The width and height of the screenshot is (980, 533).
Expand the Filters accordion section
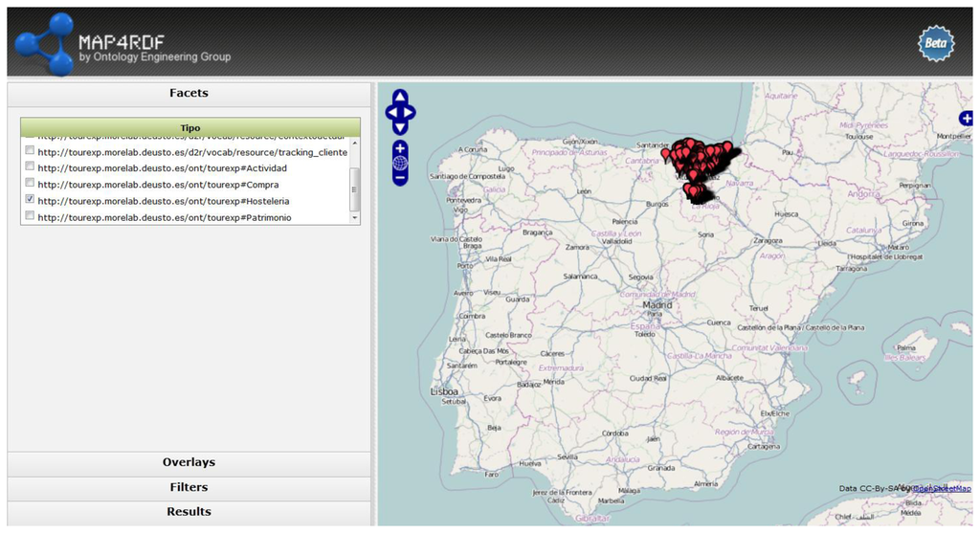point(189,488)
